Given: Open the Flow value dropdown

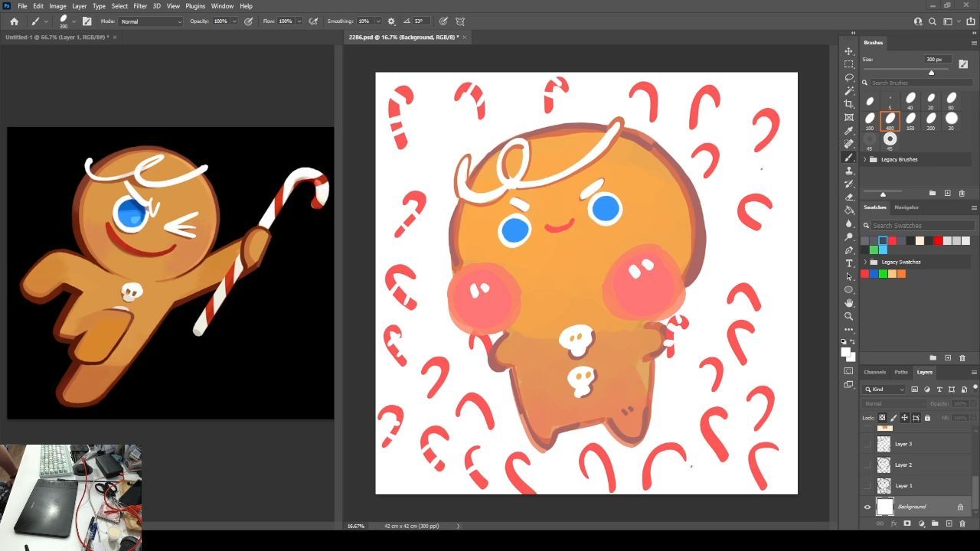Looking at the screenshot, I should (x=299, y=21).
